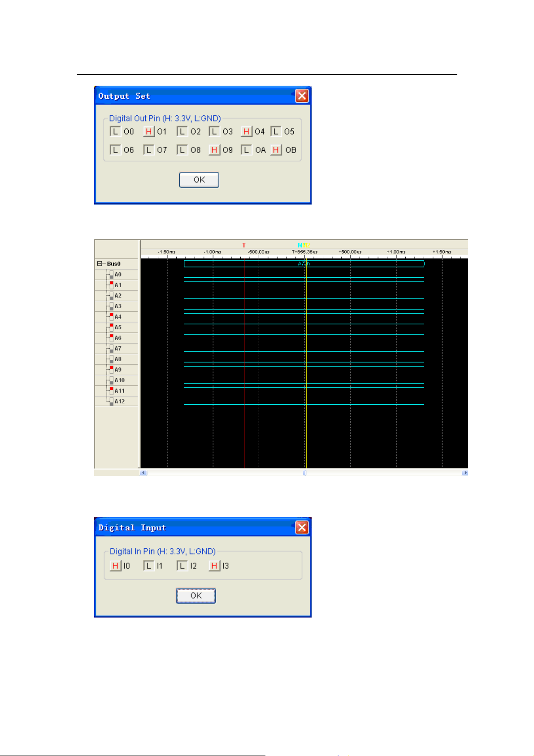Click the cyan M cursor marker

pyautogui.click(x=300, y=245)
